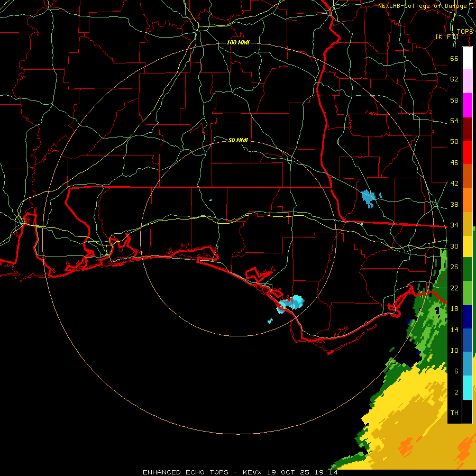Click the "50 NMI" range ring label
476x476 pixels.
[238, 140]
